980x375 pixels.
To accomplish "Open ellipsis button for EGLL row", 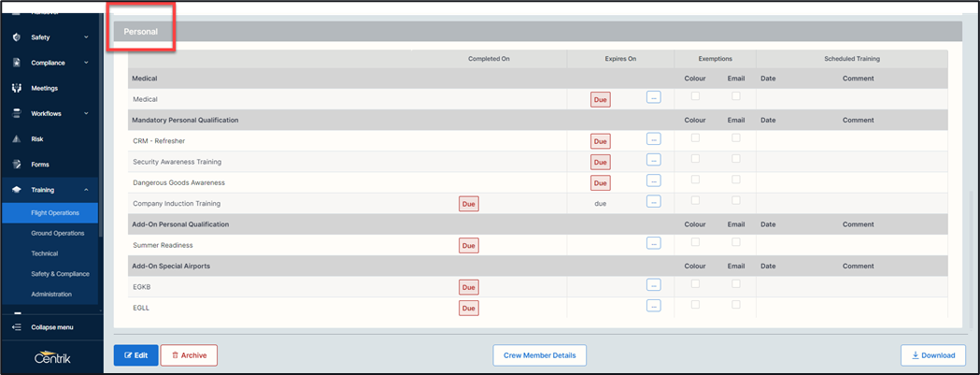I will [x=654, y=306].
